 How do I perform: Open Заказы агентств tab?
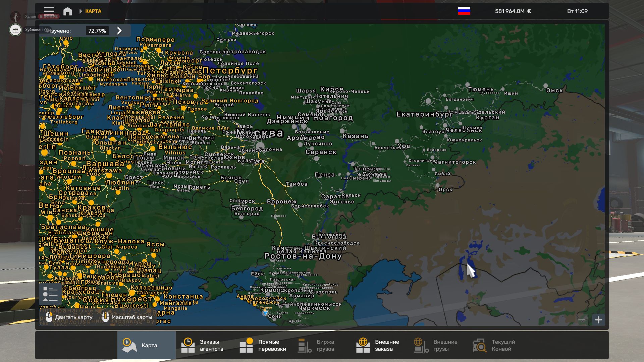(205, 345)
